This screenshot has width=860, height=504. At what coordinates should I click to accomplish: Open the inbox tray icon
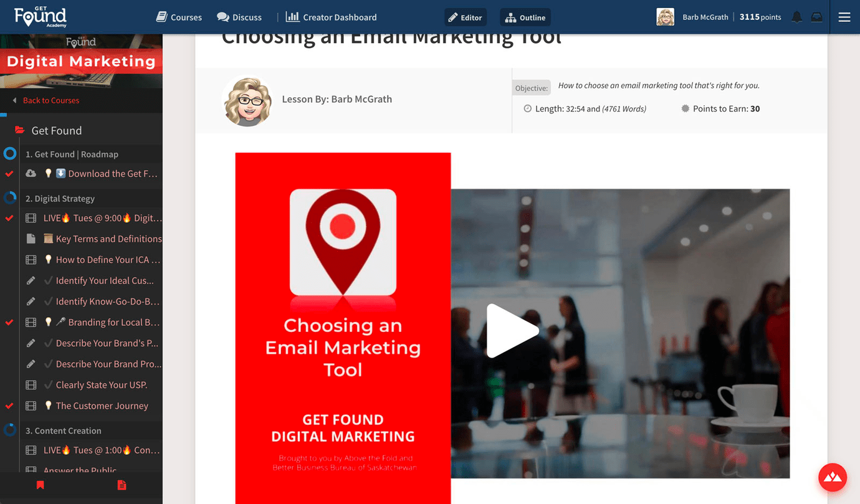point(817,17)
